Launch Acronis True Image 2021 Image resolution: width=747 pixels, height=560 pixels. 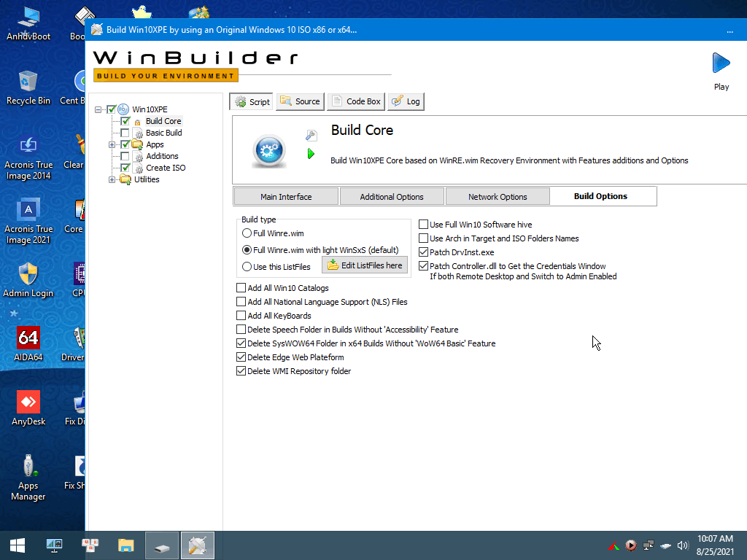[x=28, y=222]
